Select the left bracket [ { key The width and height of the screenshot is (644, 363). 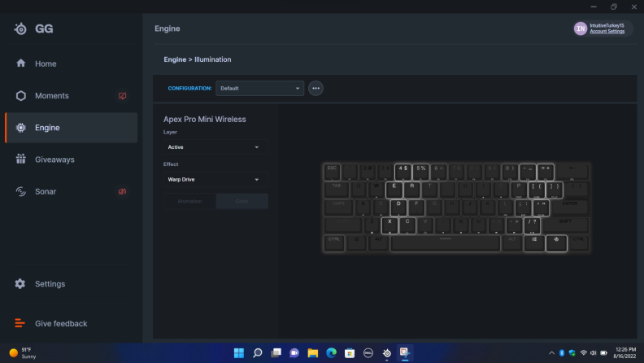tap(537, 190)
